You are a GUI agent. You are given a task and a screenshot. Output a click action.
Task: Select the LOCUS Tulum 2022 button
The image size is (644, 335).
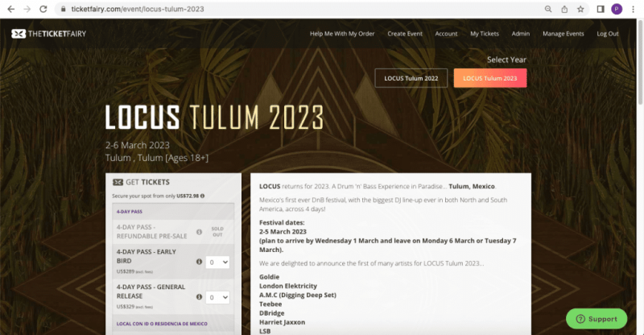[x=411, y=78]
